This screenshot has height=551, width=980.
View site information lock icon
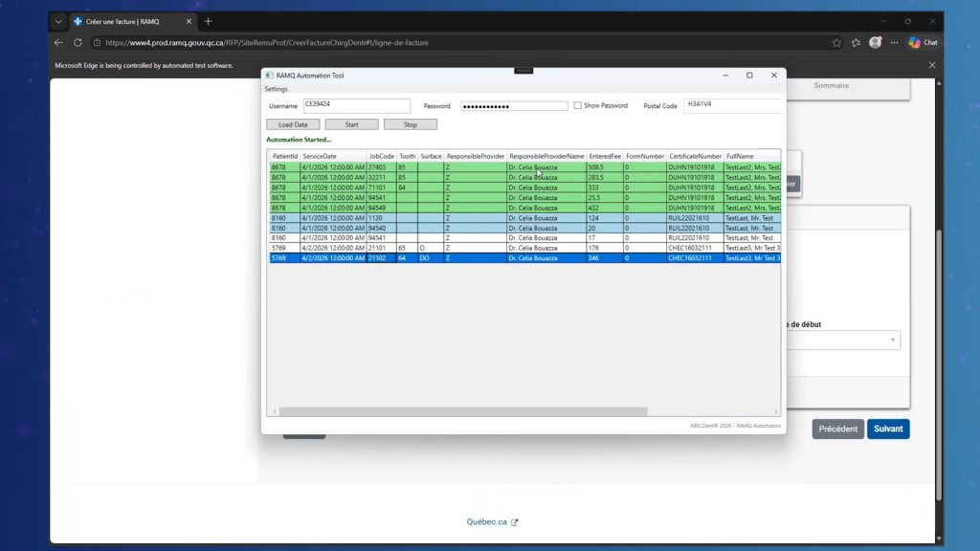97,42
